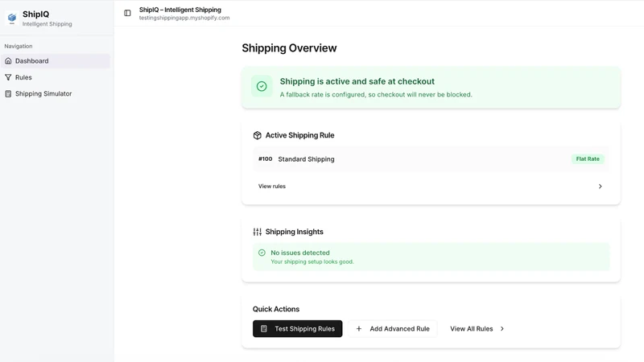The width and height of the screenshot is (644, 362).
Task: Open Rules in the navigation
Action: tap(56, 77)
